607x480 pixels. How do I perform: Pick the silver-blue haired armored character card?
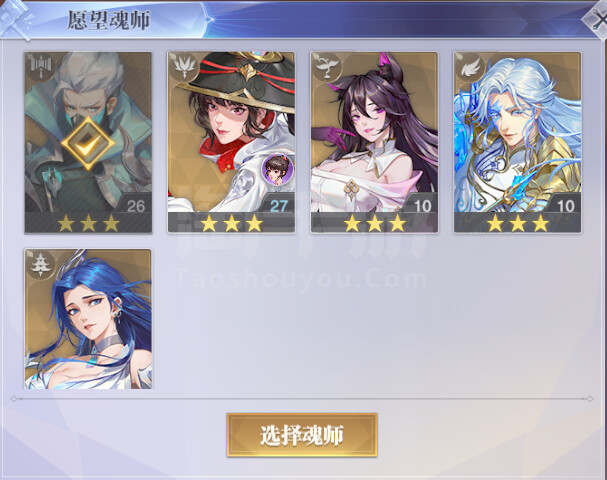(518, 142)
